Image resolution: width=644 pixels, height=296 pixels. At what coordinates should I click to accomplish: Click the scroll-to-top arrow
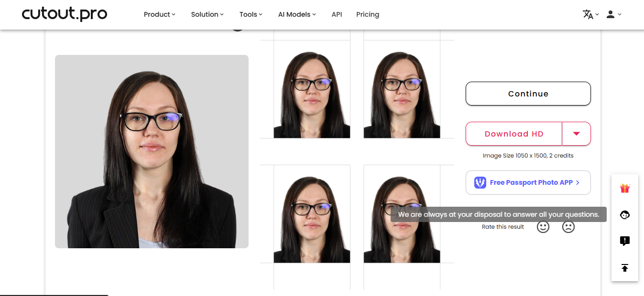[624, 268]
